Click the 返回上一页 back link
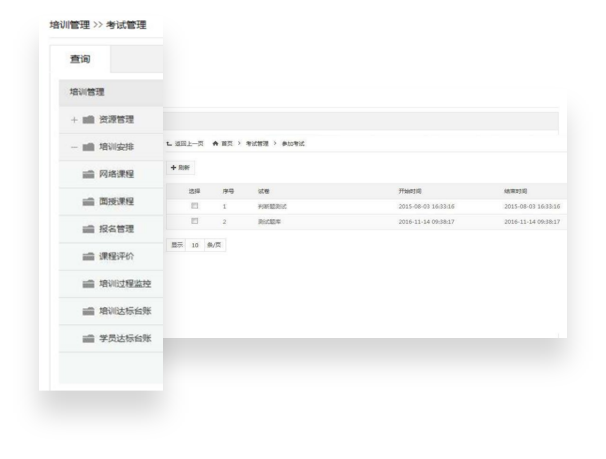The image size is (606, 459). (x=186, y=144)
